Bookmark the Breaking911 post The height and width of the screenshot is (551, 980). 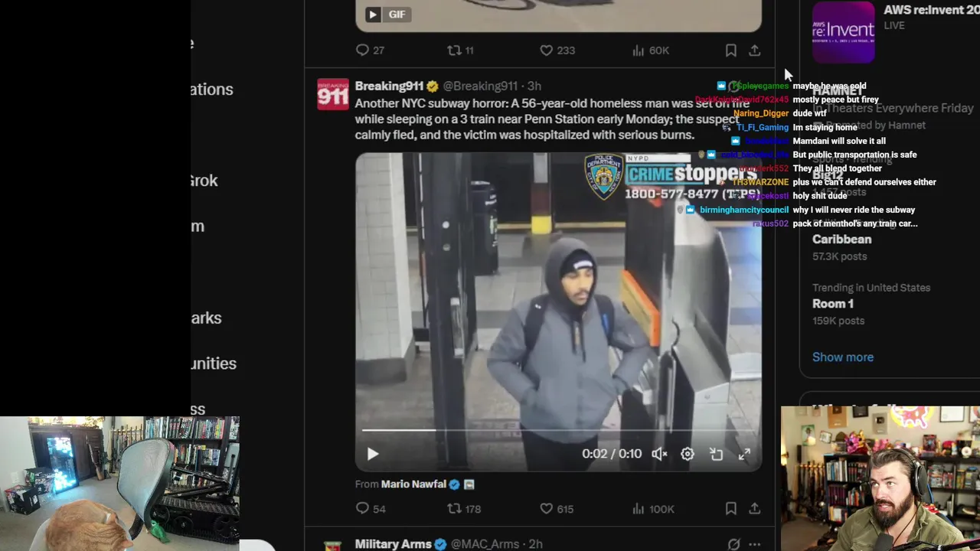coord(731,509)
